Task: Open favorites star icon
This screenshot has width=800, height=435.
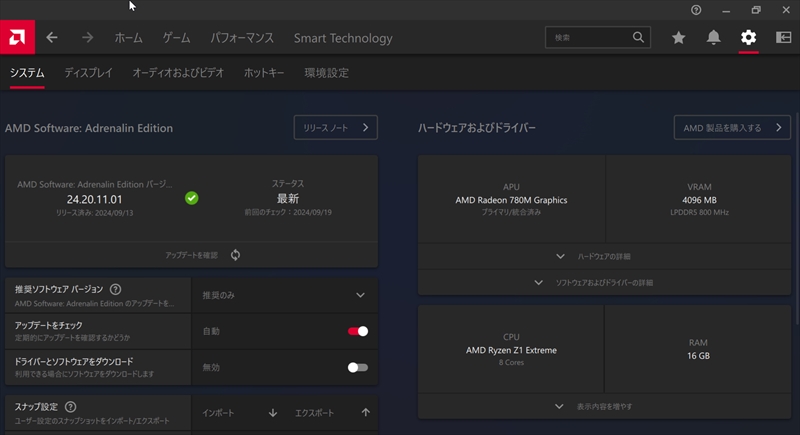Action: tap(678, 37)
